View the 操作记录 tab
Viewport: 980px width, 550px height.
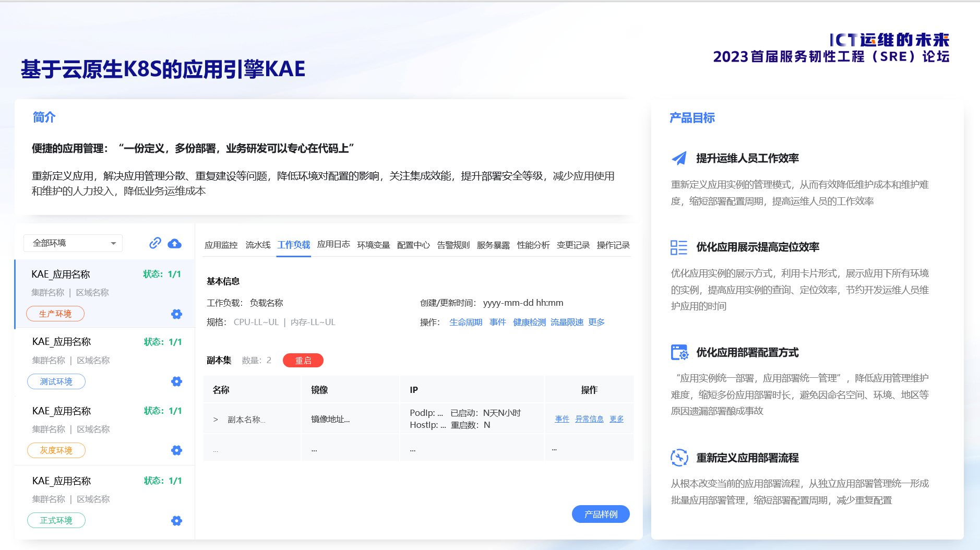click(613, 245)
